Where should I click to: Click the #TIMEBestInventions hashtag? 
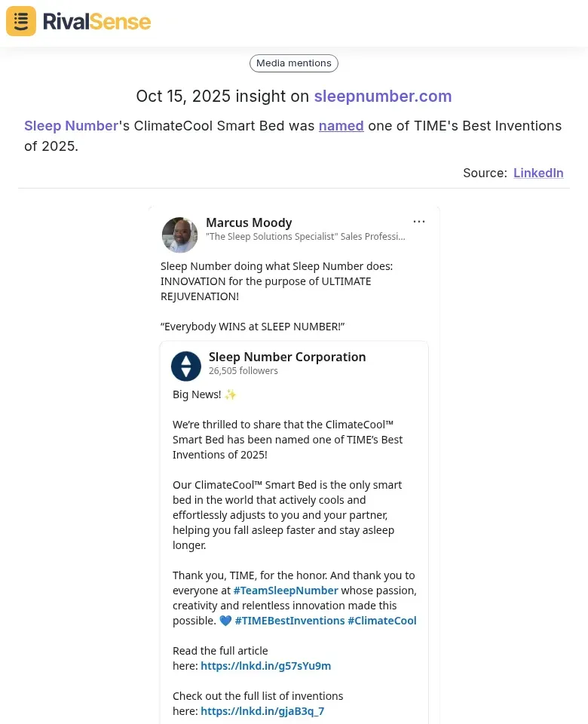[x=289, y=621]
